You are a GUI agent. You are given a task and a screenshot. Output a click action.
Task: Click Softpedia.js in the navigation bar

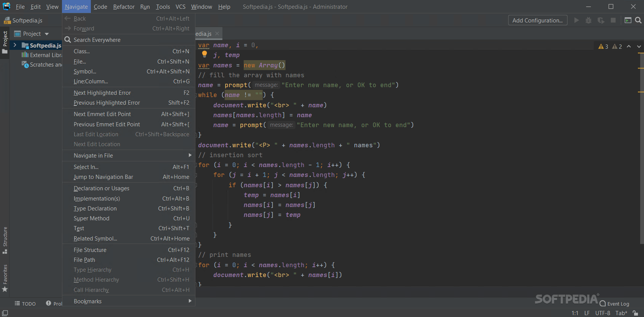23,20
